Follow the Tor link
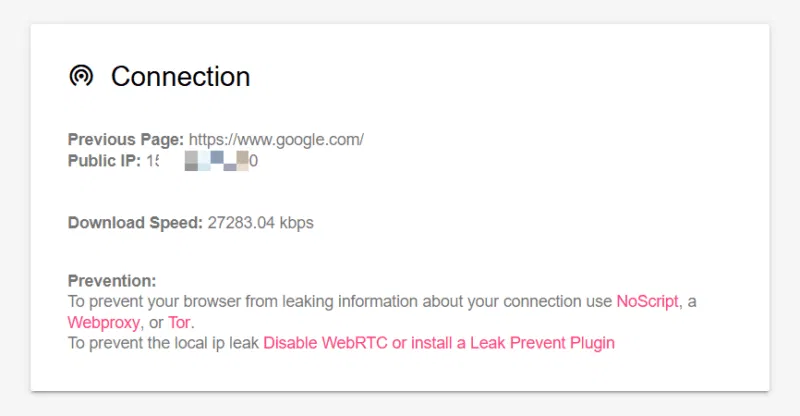This screenshot has width=800, height=416. [179, 323]
